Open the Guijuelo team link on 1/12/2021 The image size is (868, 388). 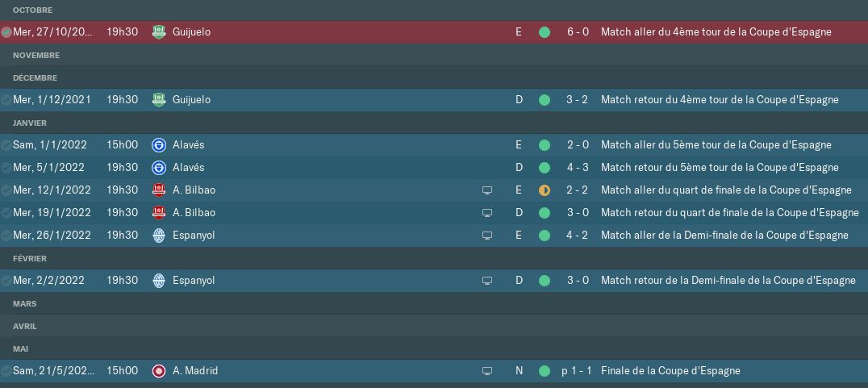191,100
